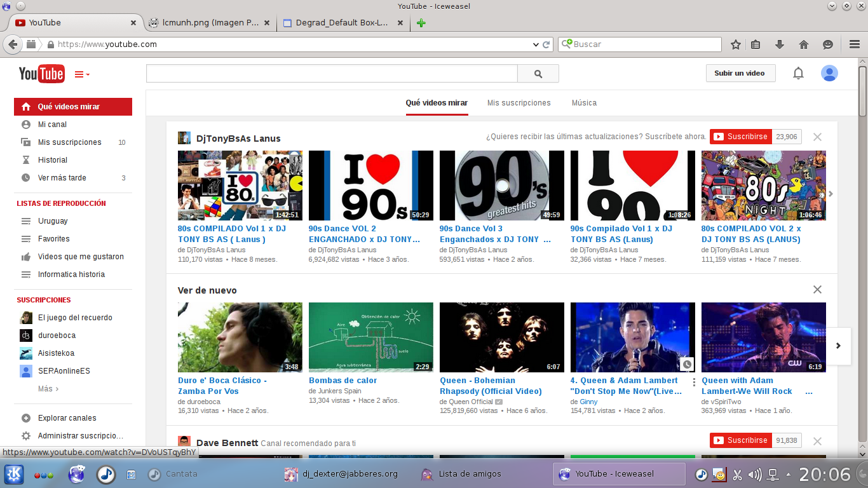Open Administrar suscripciones
868x488 pixels.
click(x=73, y=436)
